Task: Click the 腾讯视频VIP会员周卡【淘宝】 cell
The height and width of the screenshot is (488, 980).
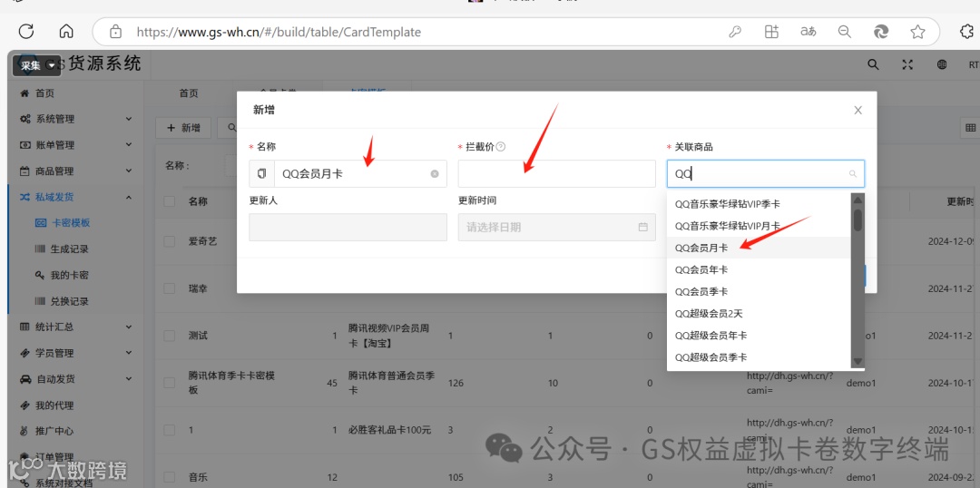Action: click(x=390, y=336)
